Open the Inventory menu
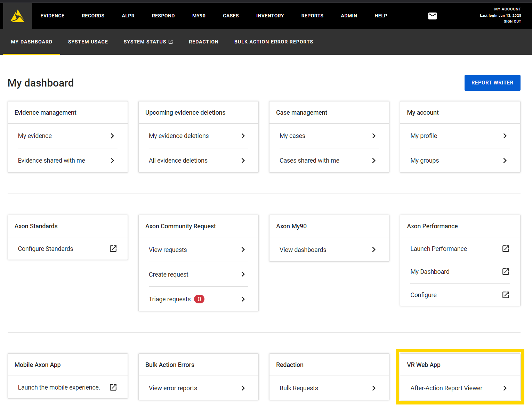Screen dimensions: 532x409 [x=270, y=16]
